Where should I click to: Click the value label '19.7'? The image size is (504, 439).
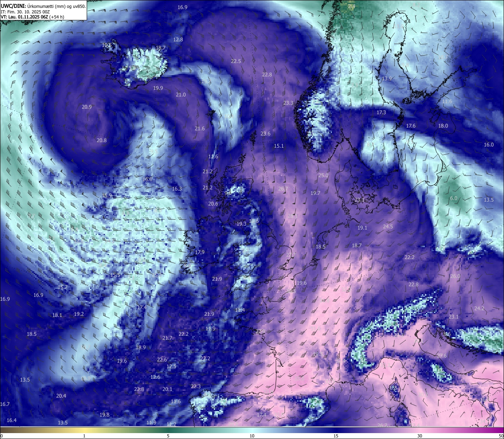coord(315,193)
